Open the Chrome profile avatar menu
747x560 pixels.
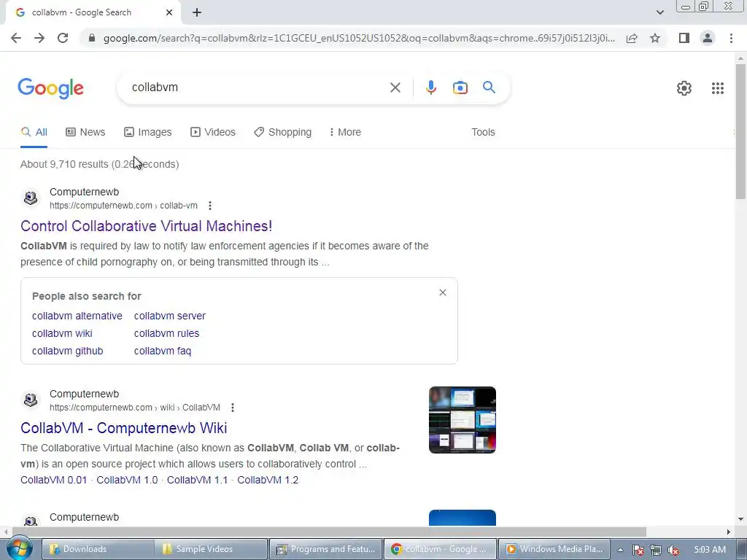(x=708, y=38)
